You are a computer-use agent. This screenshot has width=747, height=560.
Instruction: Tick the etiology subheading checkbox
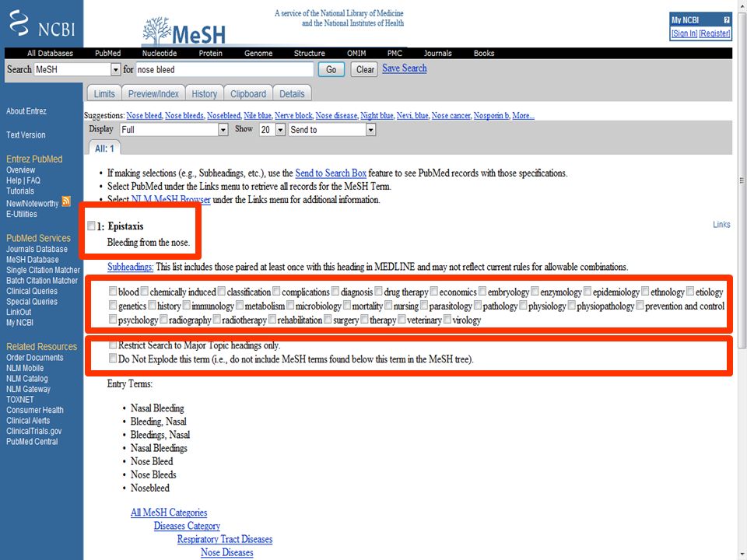tap(690, 290)
